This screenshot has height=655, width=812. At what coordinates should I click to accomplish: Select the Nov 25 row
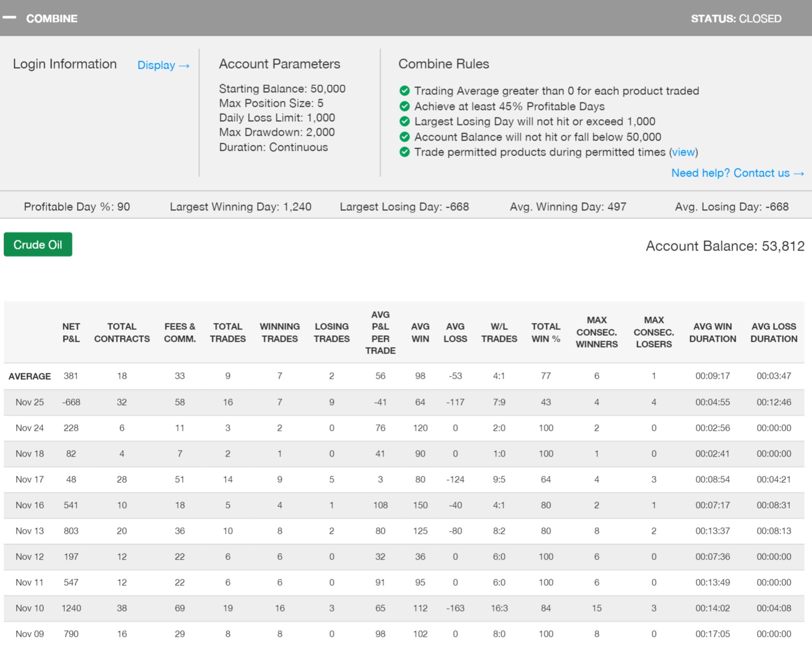[x=30, y=402]
